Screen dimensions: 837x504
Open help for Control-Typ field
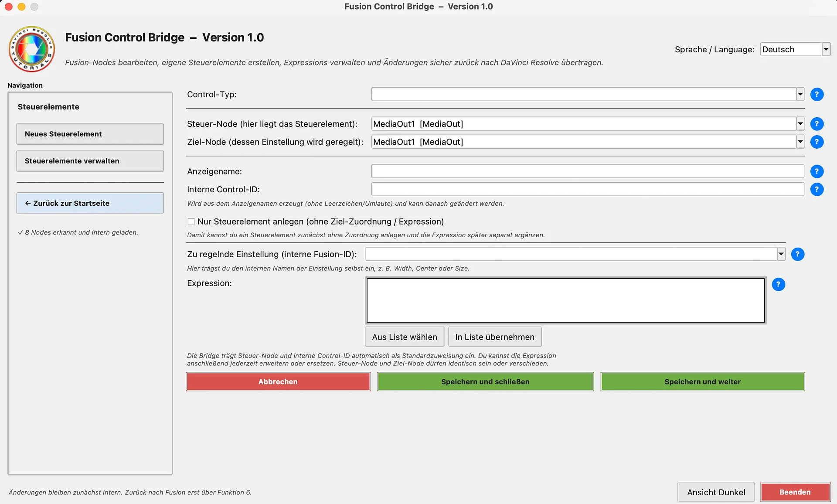click(817, 94)
